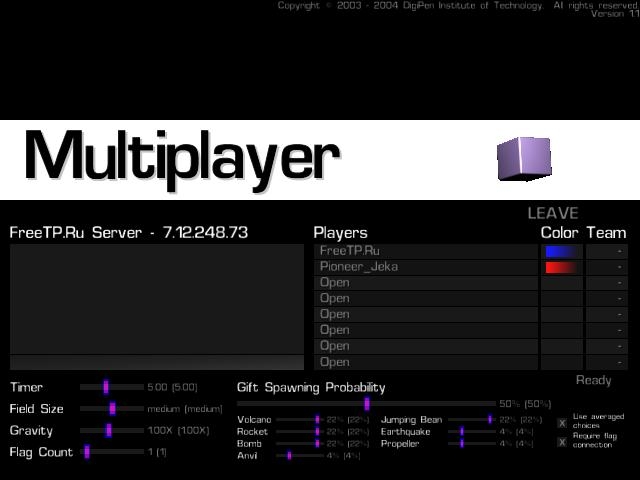Image resolution: width=640 pixels, height=480 pixels.
Task: Click the Gift Spawning Probability slider handle
Action: (367, 404)
